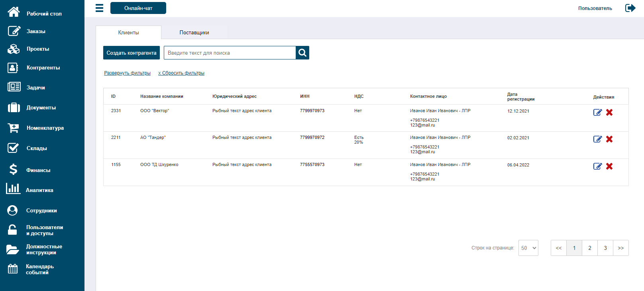Click the magnifier search button
The image size is (644, 291).
[x=302, y=53]
